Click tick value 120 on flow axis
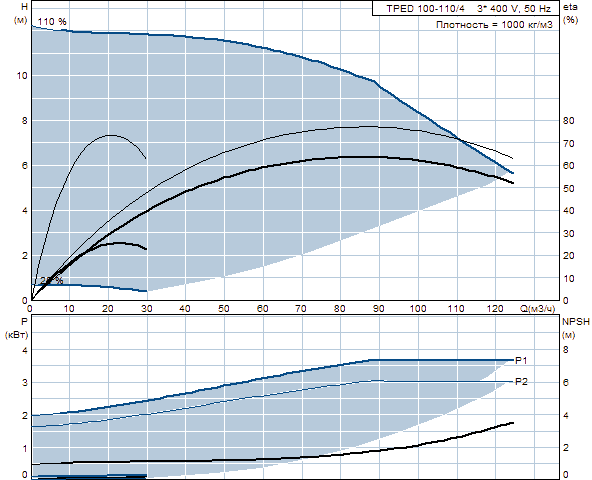Viewport: 592px width, 480px height. pos(495,309)
